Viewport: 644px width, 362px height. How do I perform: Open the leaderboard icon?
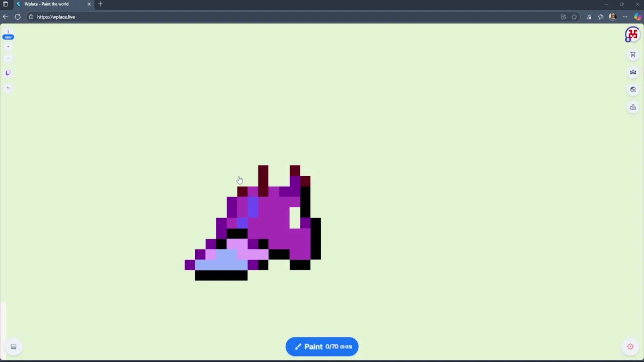[633, 107]
